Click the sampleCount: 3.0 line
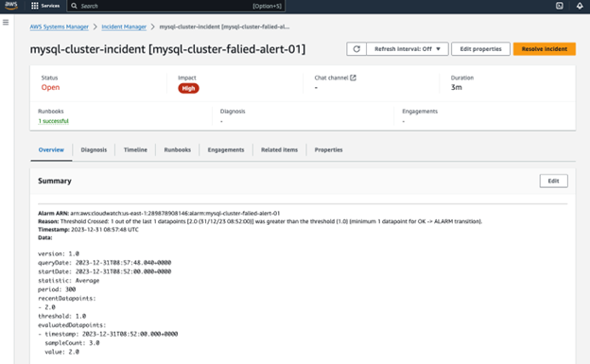Viewport: 590px width, 364px height. (72, 343)
